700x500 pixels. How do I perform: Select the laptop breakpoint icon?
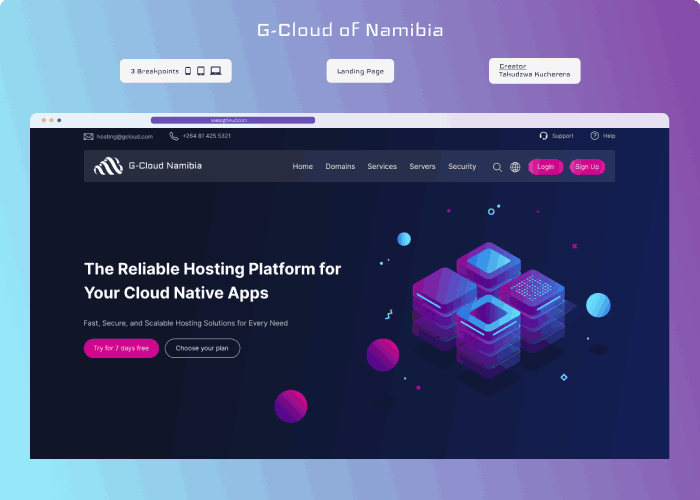click(x=216, y=71)
